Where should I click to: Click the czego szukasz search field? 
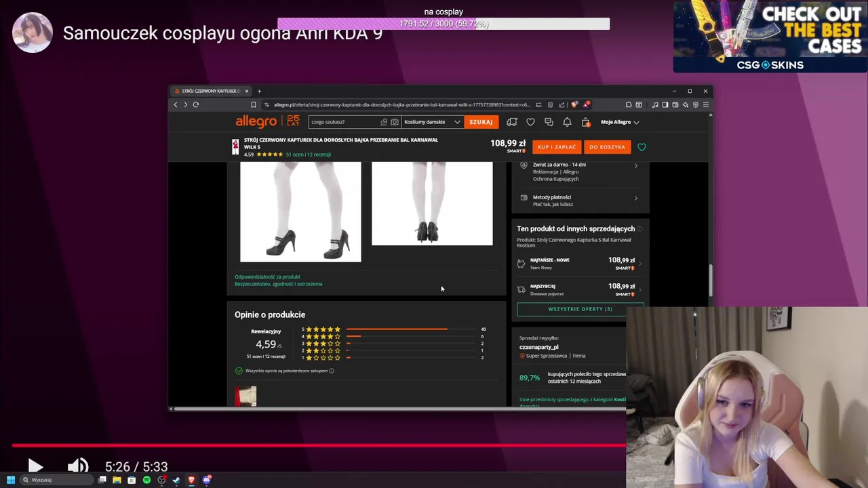(344, 122)
